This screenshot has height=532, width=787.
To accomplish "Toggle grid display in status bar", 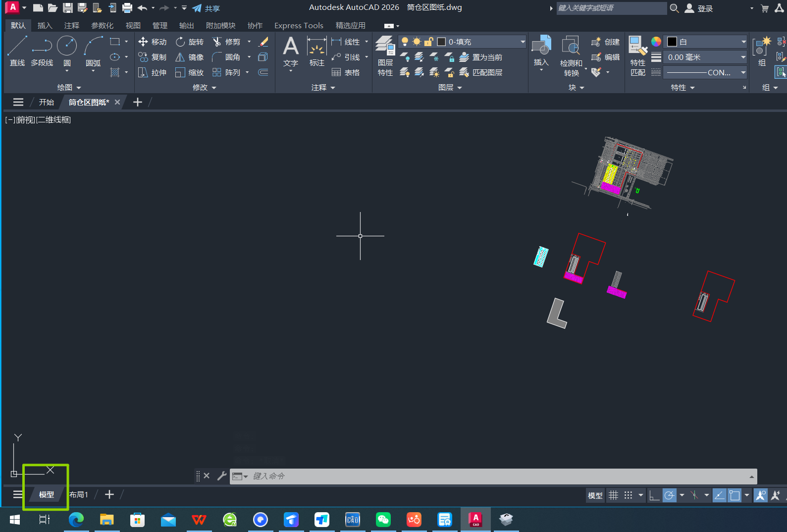I will 613,495.
